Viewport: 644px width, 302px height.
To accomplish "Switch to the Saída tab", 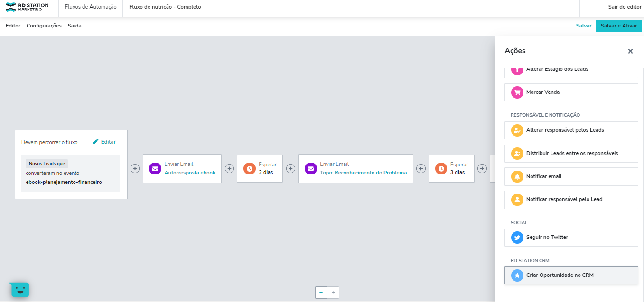I will (x=75, y=26).
